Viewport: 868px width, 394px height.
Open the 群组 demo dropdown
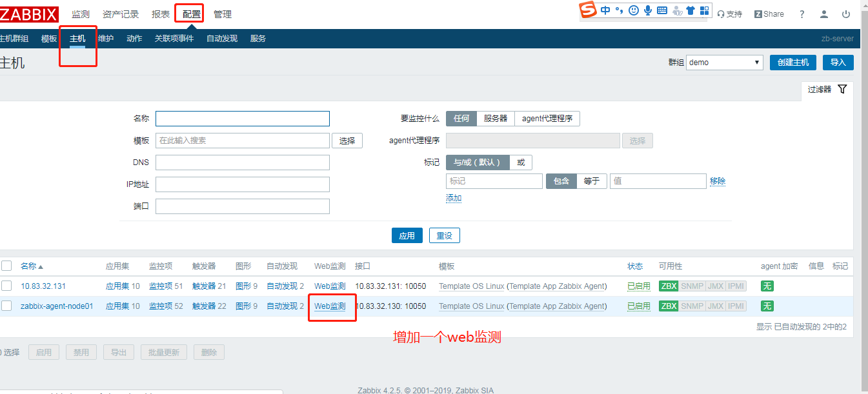point(725,63)
